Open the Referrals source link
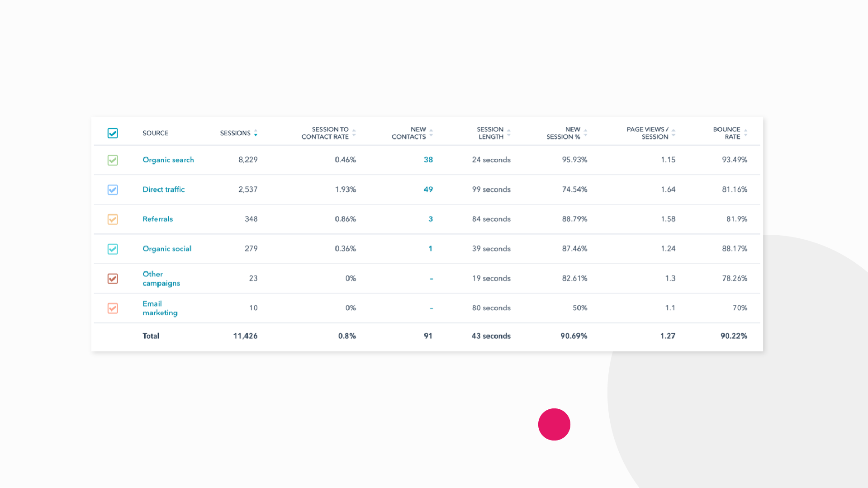 click(158, 219)
